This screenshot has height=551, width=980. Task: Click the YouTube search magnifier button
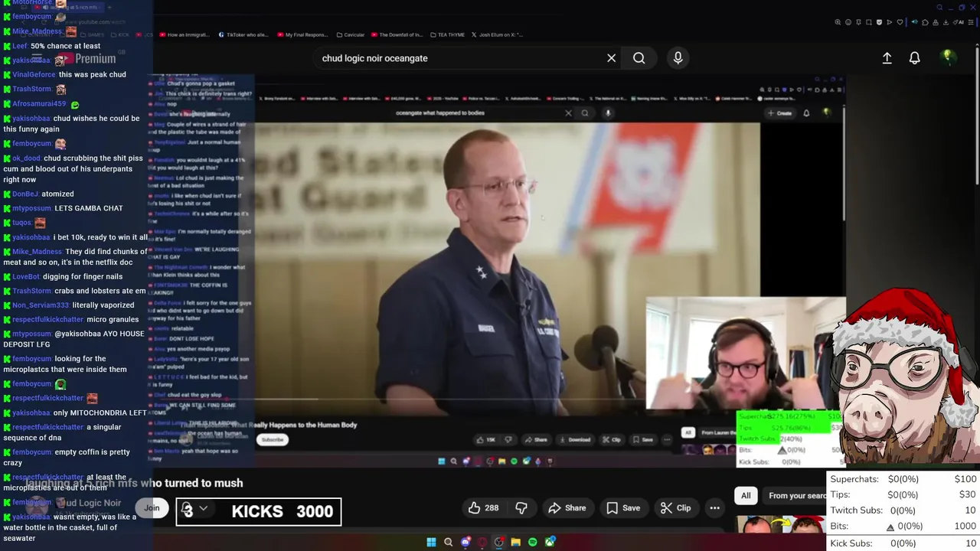tap(639, 58)
